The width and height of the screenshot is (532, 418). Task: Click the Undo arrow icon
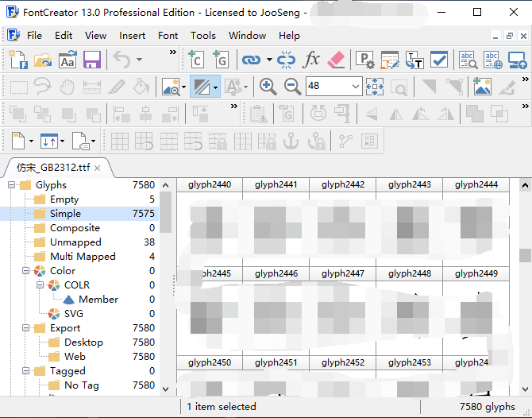coord(121,60)
